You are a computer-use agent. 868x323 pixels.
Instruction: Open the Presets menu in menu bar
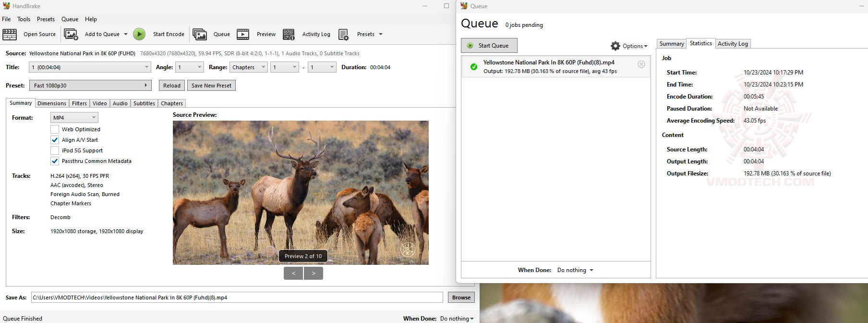(46, 19)
